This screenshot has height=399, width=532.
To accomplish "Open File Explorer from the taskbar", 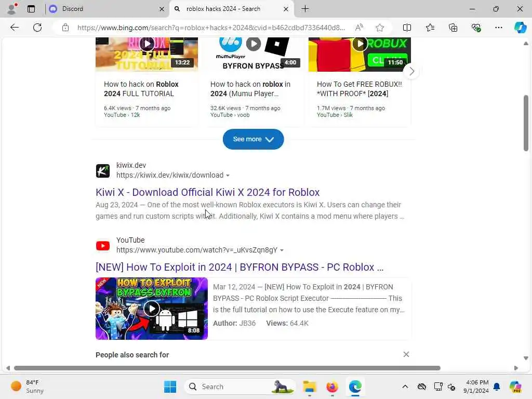I will pos(310,387).
